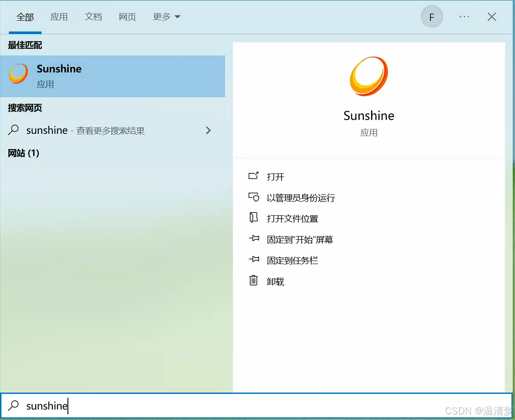Close the search panel with X
515x420 pixels.
pos(492,17)
